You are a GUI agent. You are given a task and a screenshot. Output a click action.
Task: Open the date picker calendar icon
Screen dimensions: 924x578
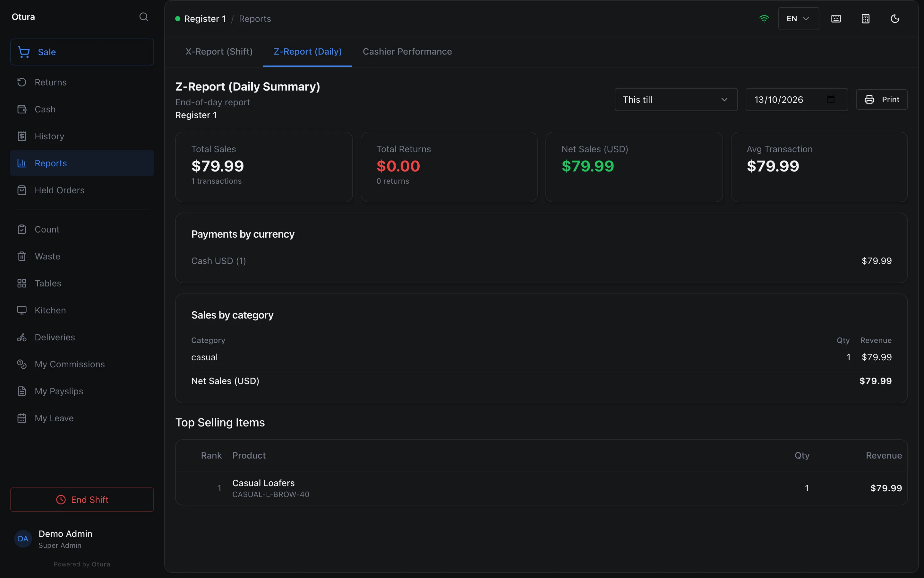pos(831,100)
